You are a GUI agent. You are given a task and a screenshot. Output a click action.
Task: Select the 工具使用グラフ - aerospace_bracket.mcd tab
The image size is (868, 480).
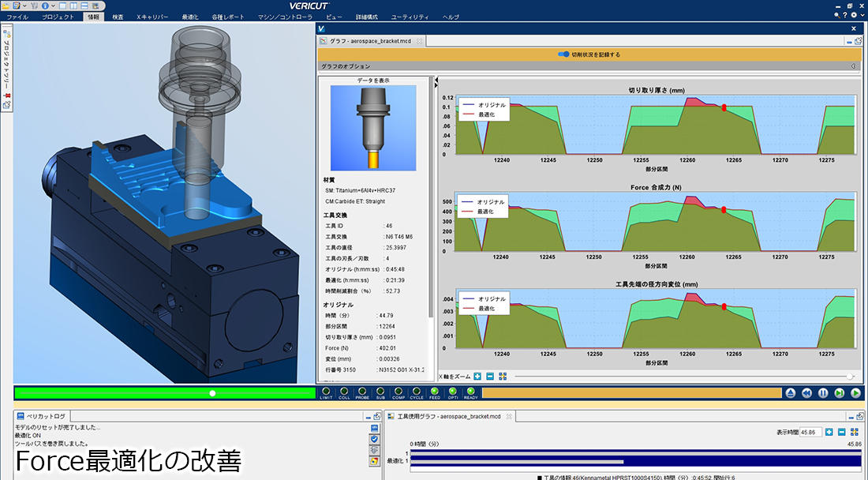pos(449,416)
